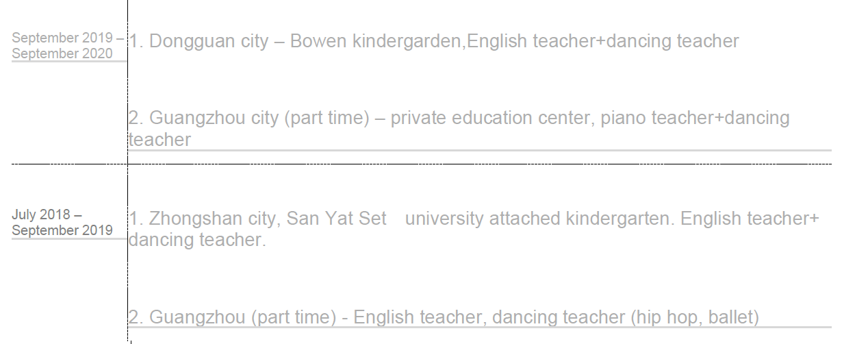Click "September 2019" beneath July 2018

pos(62,230)
